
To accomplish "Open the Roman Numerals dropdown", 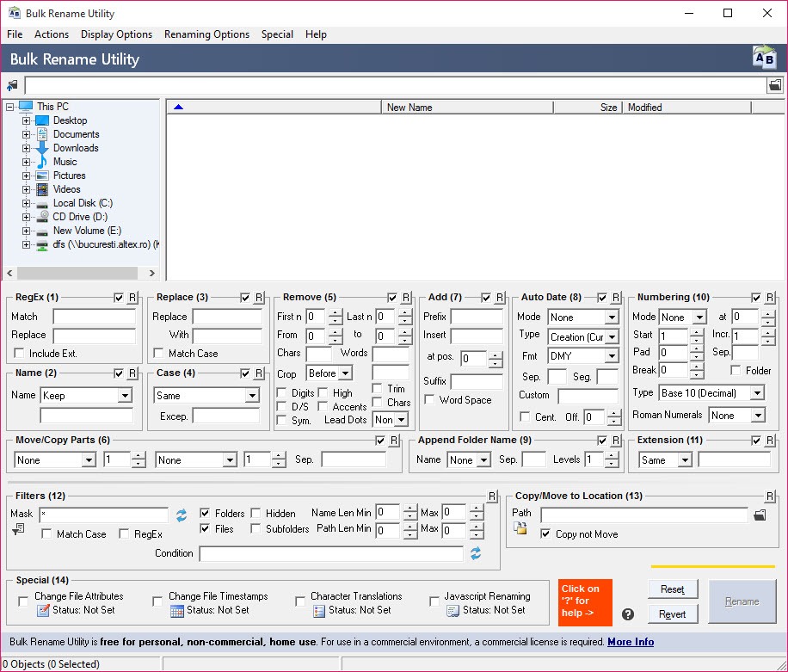I will pos(758,416).
